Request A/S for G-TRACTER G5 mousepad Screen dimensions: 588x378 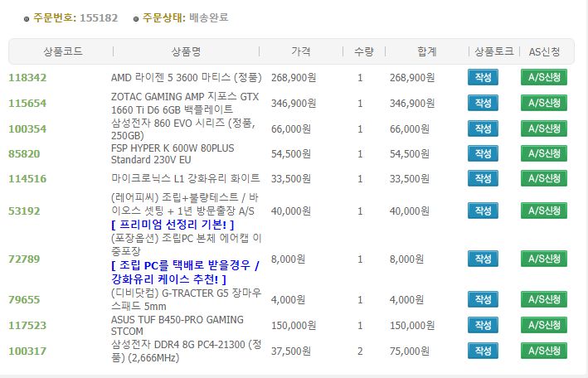(x=544, y=299)
